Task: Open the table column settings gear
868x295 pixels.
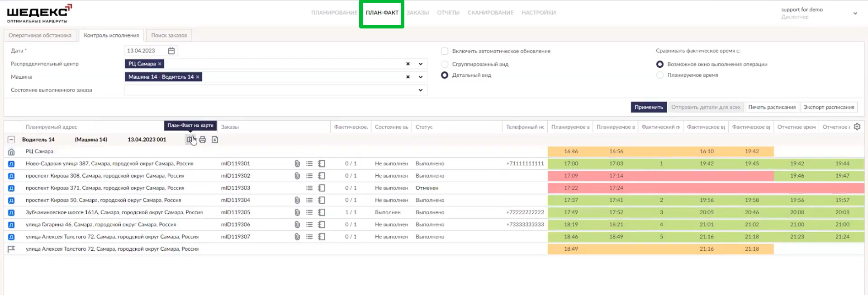Action: pyautogui.click(x=857, y=127)
